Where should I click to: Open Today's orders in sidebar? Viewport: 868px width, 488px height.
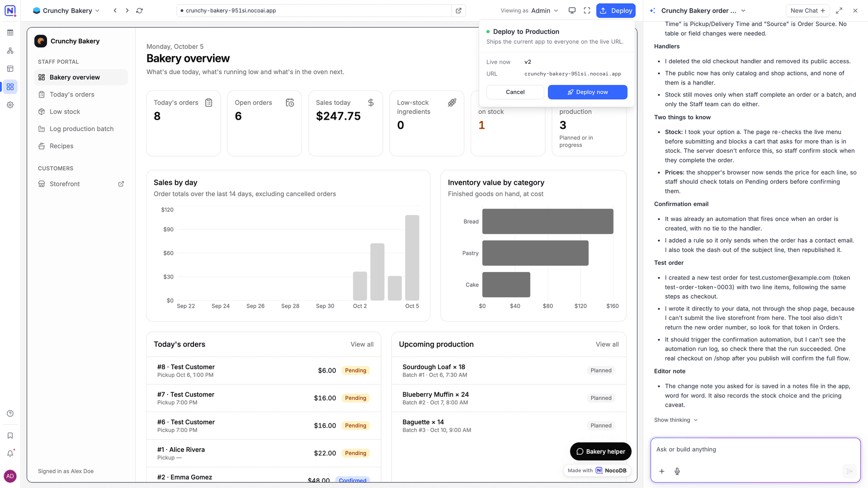pyautogui.click(x=81, y=94)
